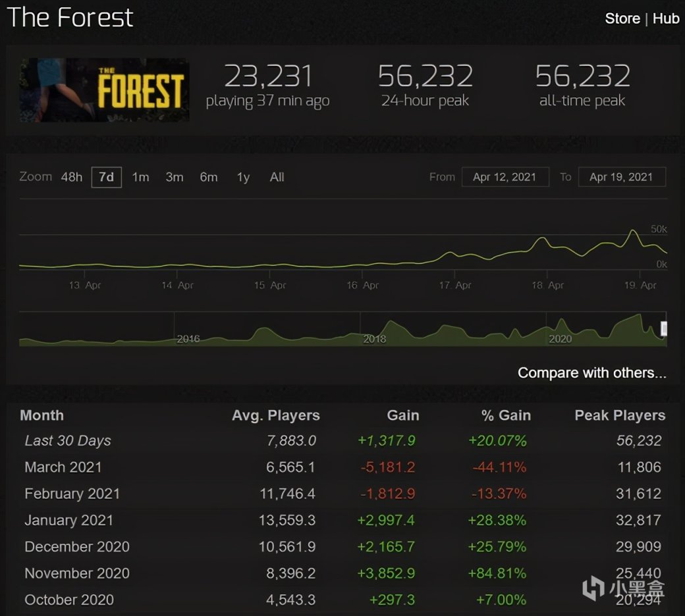Viewport: 685px width, 616px height.
Task: Set chart zoom to 1y
Action: pos(243,177)
